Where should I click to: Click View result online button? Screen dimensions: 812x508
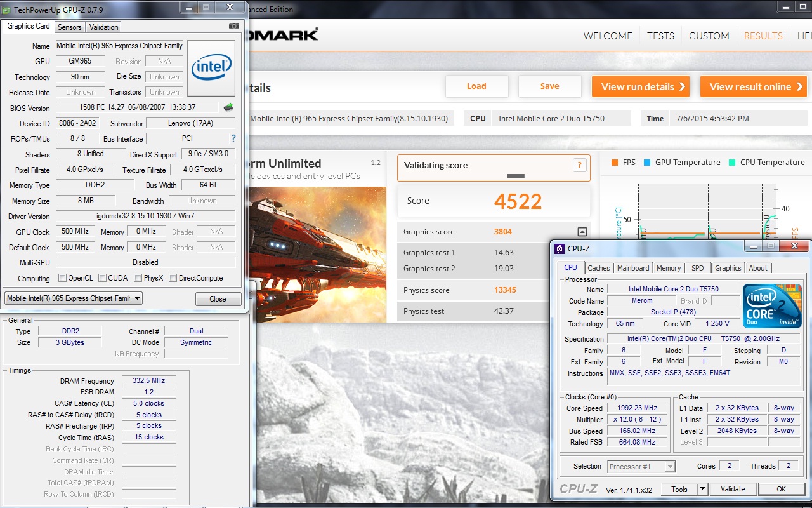pyautogui.click(x=754, y=86)
